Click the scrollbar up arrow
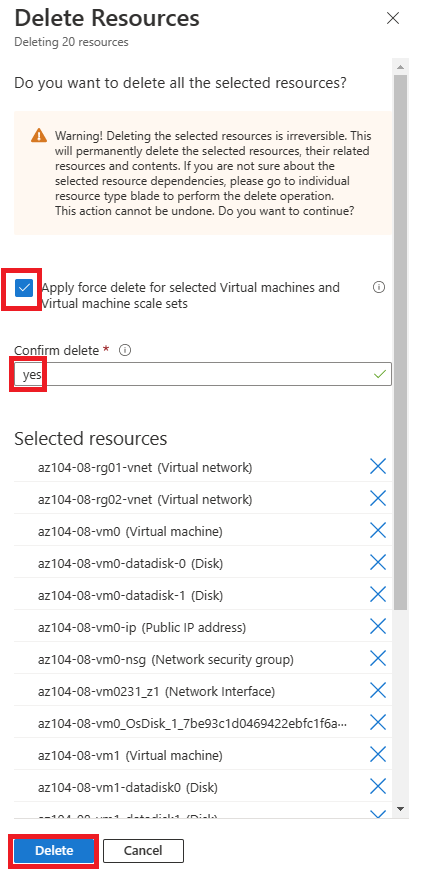The height and width of the screenshot is (875, 425). pos(400,67)
